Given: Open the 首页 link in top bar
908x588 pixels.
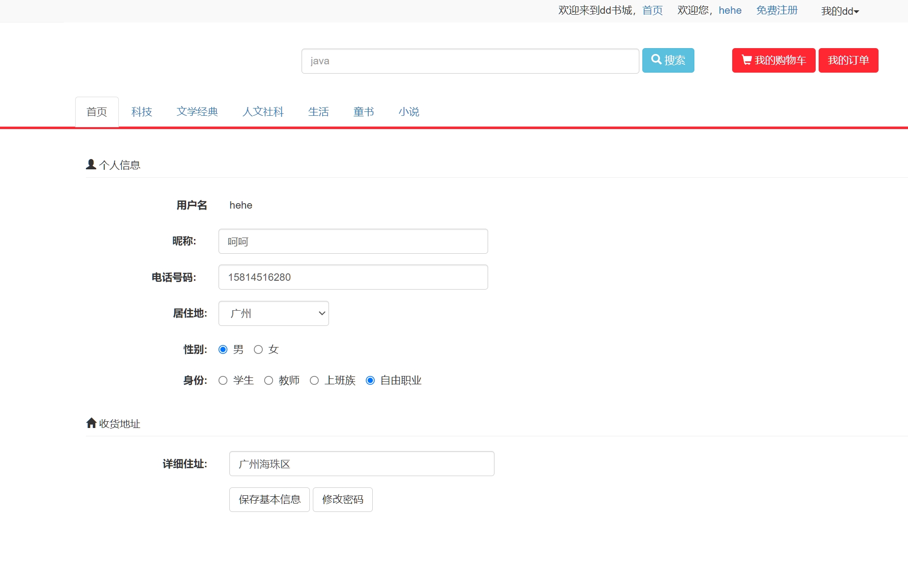Looking at the screenshot, I should (x=653, y=10).
